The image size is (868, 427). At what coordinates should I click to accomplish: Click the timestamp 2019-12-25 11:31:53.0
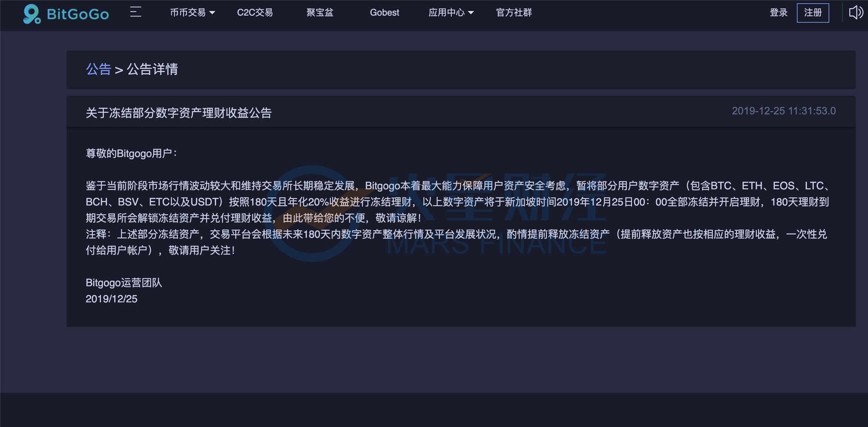(x=784, y=111)
